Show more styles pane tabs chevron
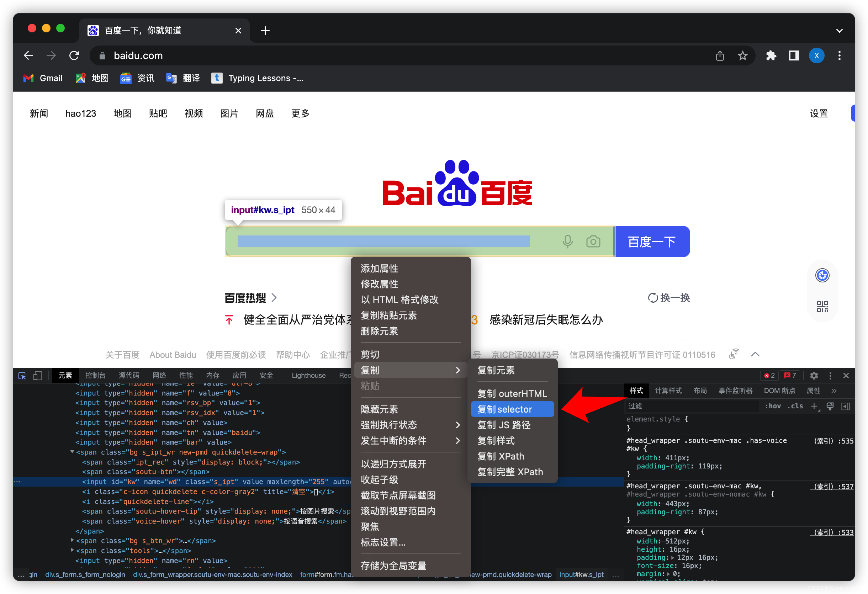This screenshot has width=868, height=594. coord(833,391)
